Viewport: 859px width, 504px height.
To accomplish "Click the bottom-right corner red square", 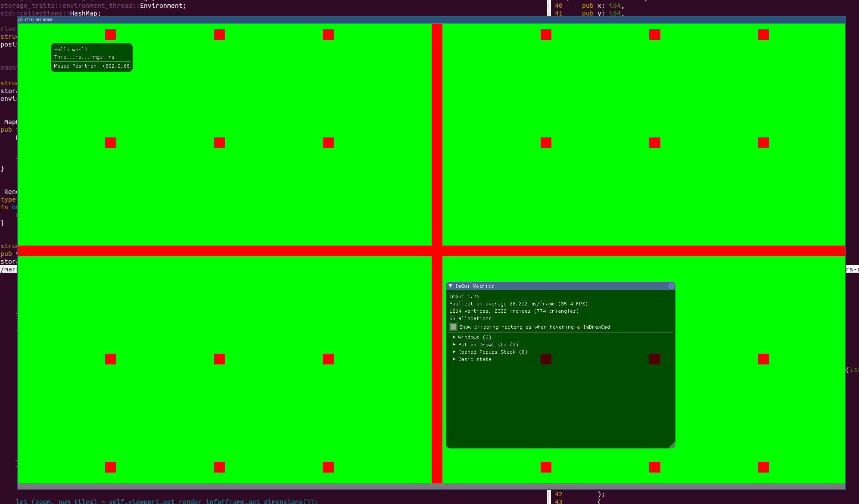I will (x=763, y=467).
